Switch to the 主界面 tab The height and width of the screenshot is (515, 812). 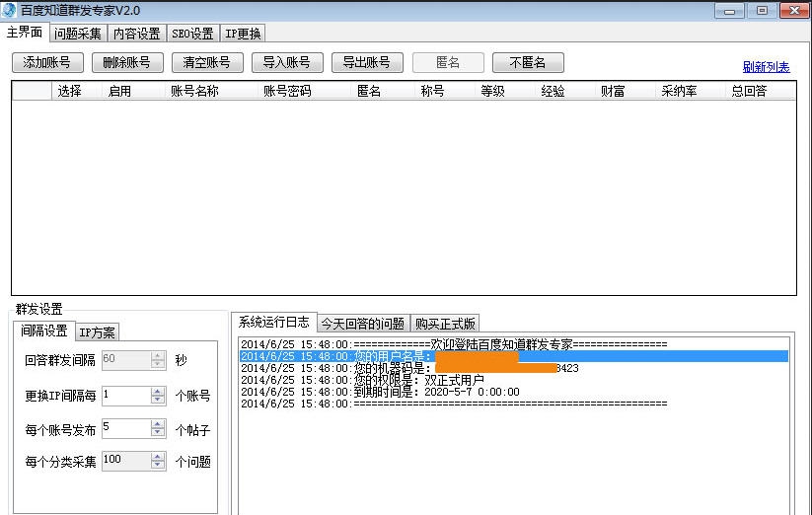(25, 33)
